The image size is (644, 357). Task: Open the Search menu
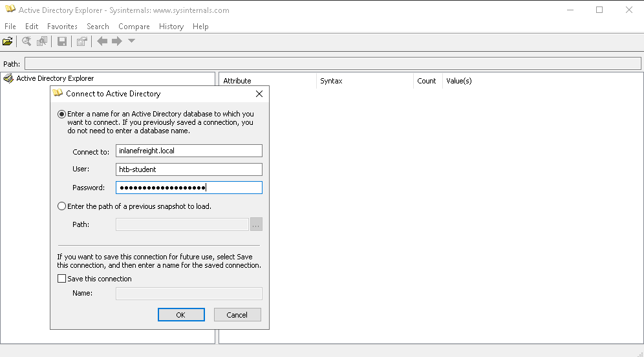pos(98,27)
